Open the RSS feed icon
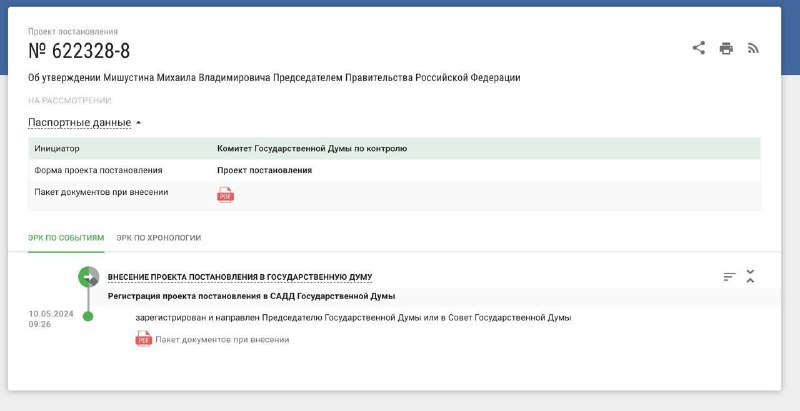Image resolution: width=800 pixels, height=411 pixels. click(x=753, y=48)
